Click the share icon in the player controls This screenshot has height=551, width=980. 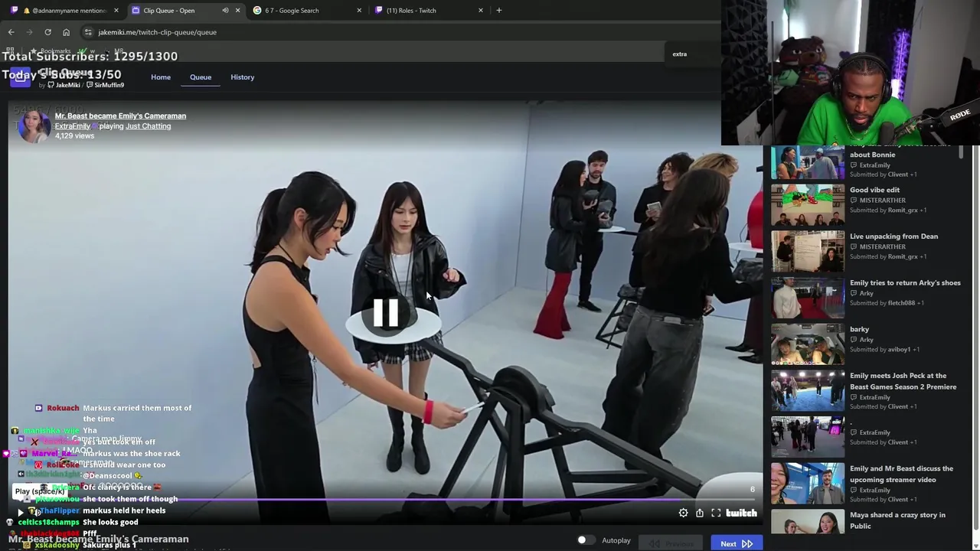pos(700,514)
